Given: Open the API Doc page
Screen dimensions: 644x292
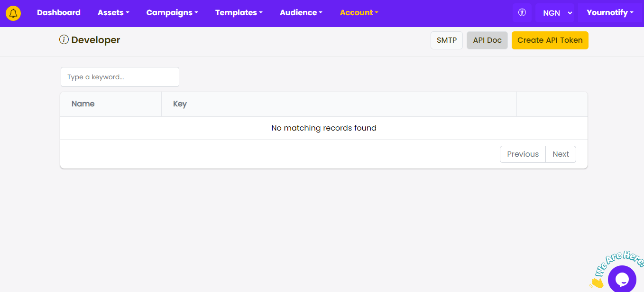Looking at the screenshot, I should pyautogui.click(x=487, y=40).
